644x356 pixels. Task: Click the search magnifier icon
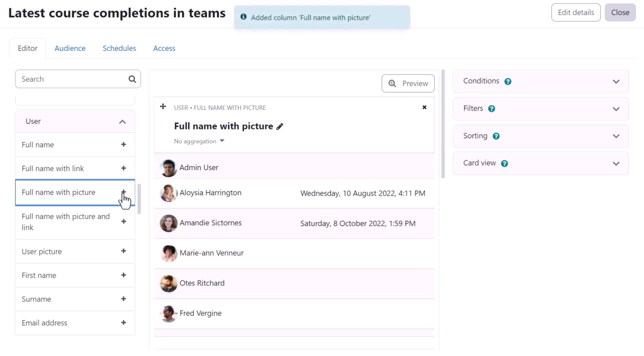click(132, 79)
